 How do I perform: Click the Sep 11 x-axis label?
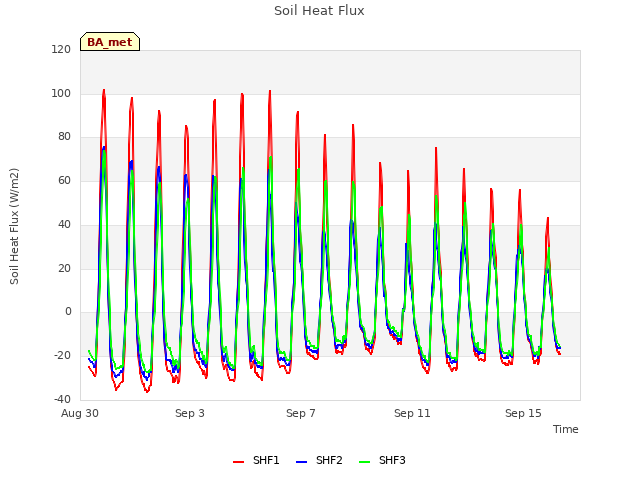tap(412, 413)
